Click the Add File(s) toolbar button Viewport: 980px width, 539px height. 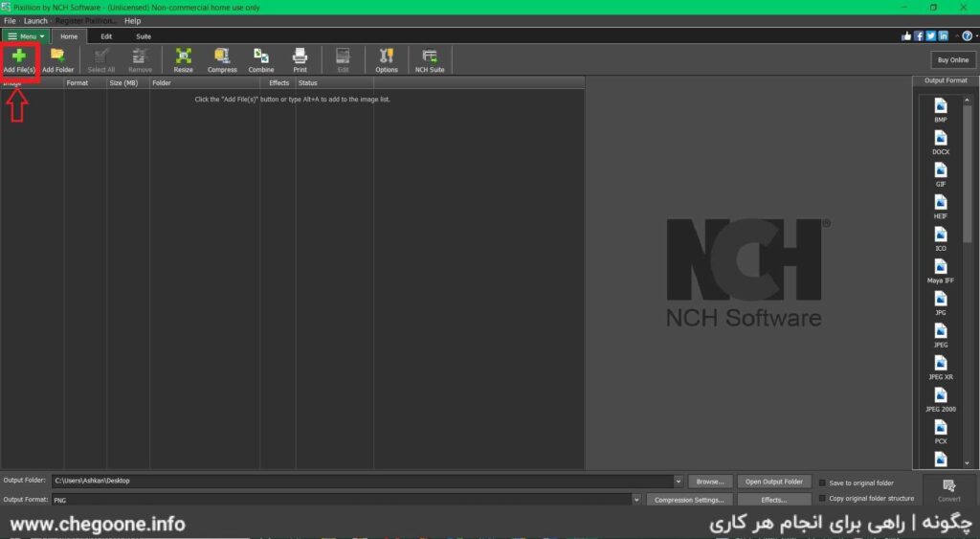pos(19,60)
